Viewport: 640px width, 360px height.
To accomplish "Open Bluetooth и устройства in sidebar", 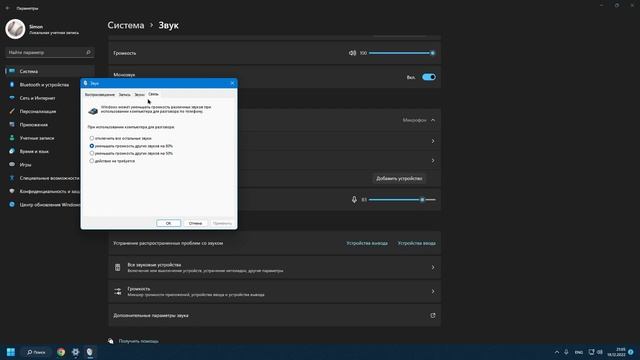I will (44, 84).
